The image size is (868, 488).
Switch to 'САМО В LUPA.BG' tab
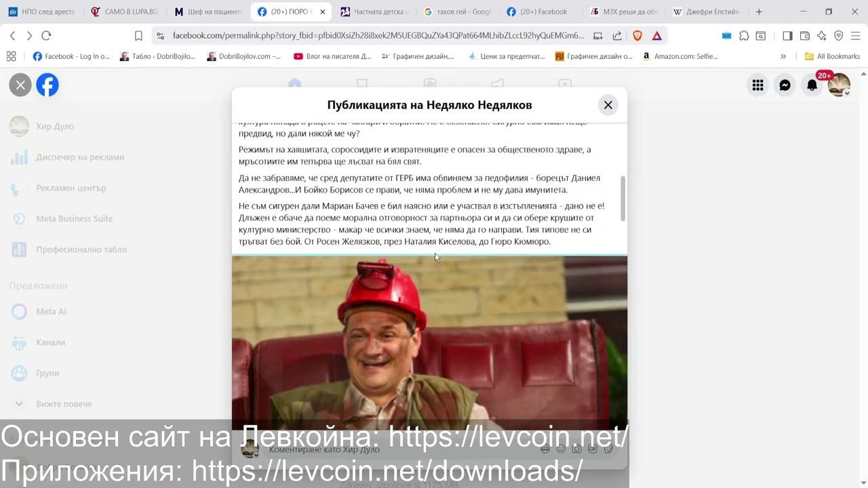(x=125, y=12)
